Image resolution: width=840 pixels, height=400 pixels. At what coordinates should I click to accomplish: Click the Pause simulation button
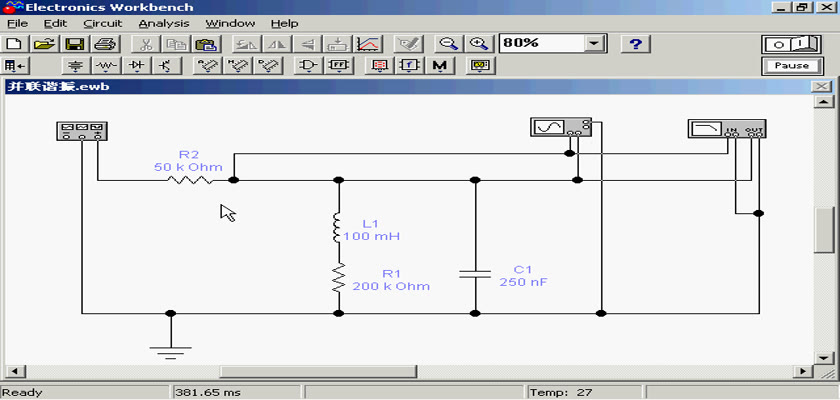pyautogui.click(x=792, y=66)
